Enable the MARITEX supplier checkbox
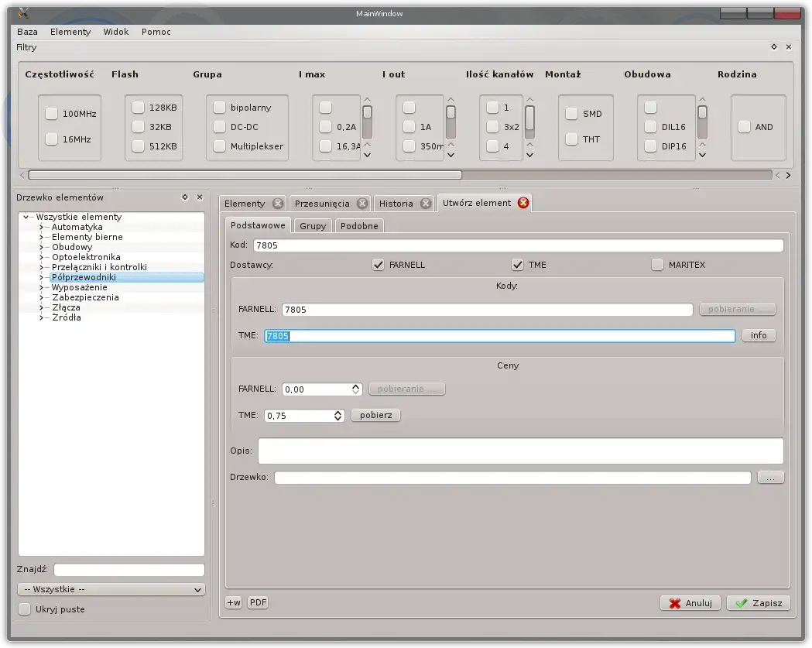The width and height of the screenshot is (812, 648). pyautogui.click(x=657, y=265)
